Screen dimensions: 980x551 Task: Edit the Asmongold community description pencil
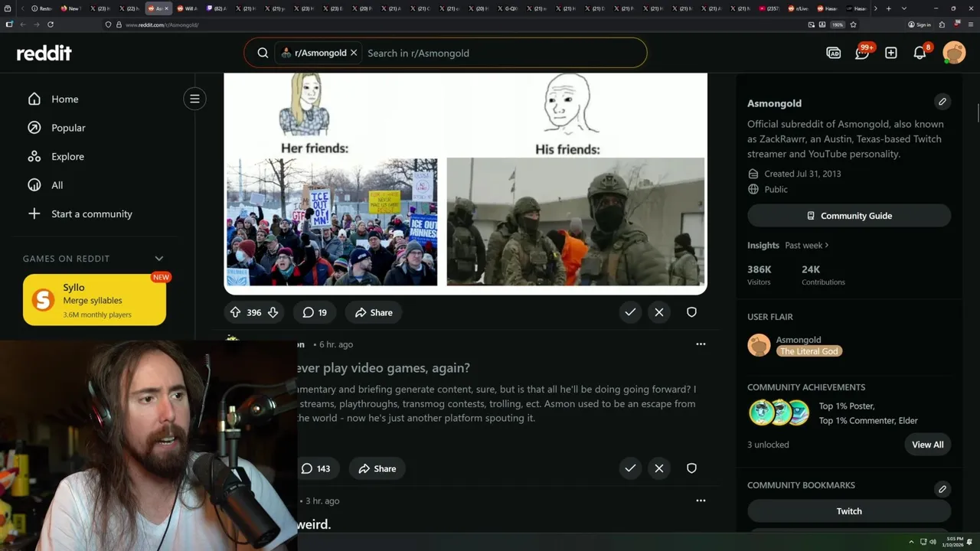[x=942, y=101]
